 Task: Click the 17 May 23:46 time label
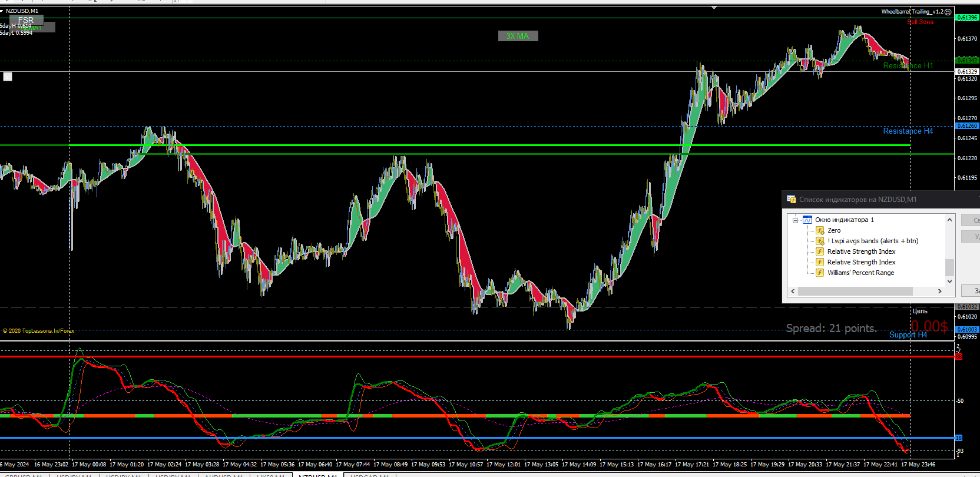(918, 465)
